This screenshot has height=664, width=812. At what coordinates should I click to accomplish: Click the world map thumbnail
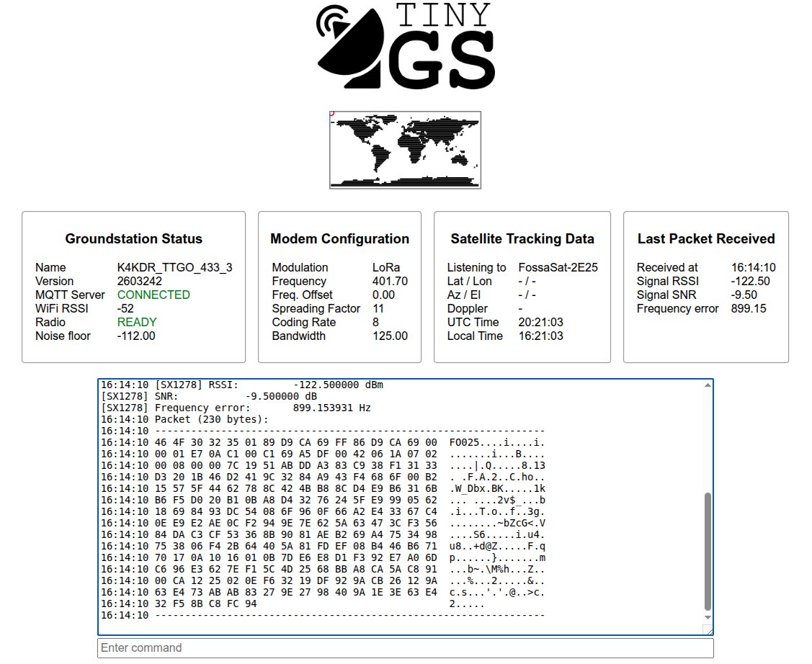(x=405, y=150)
